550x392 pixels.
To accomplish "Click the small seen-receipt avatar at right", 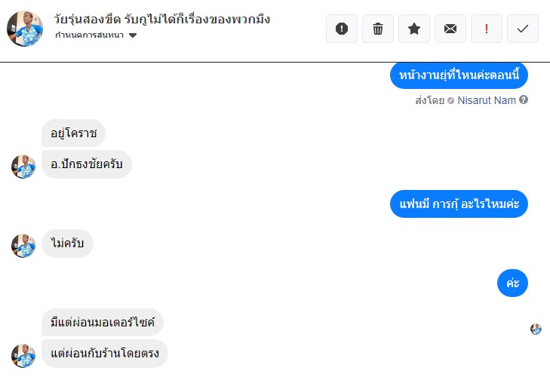I will pyautogui.click(x=536, y=329).
